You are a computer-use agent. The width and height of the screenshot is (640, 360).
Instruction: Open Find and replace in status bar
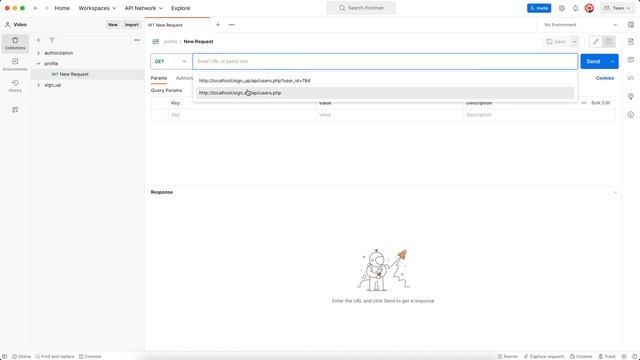pos(55,356)
